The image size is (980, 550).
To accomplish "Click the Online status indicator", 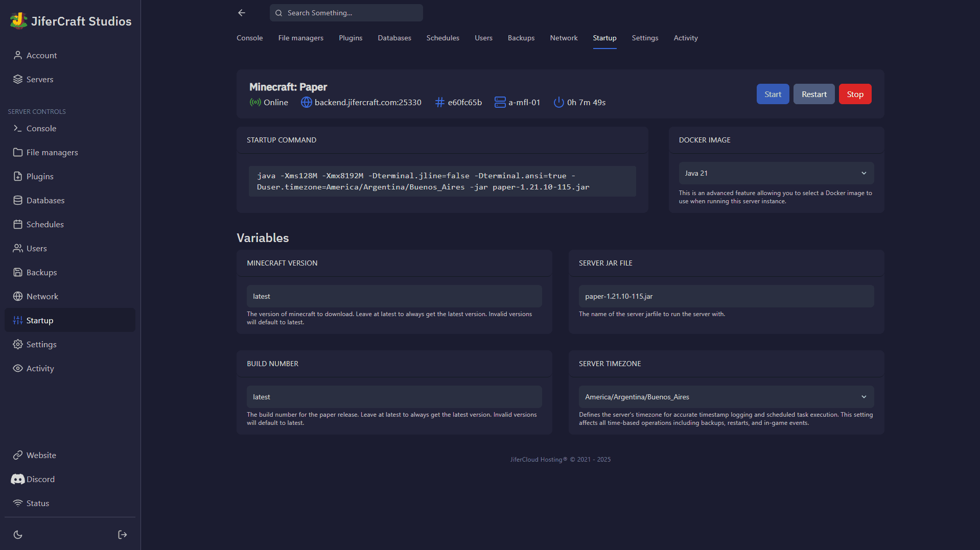I will tap(269, 102).
